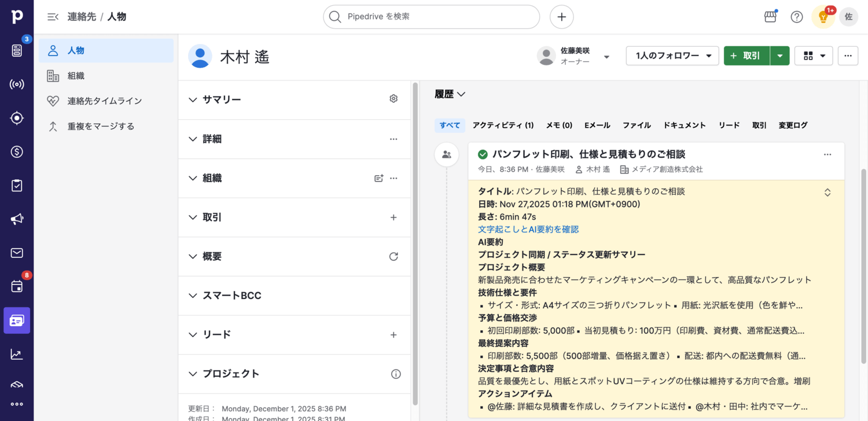The height and width of the screenshot is (421, 868).
Task: Open Insights chart icon in sidebar
Action: 17,354
